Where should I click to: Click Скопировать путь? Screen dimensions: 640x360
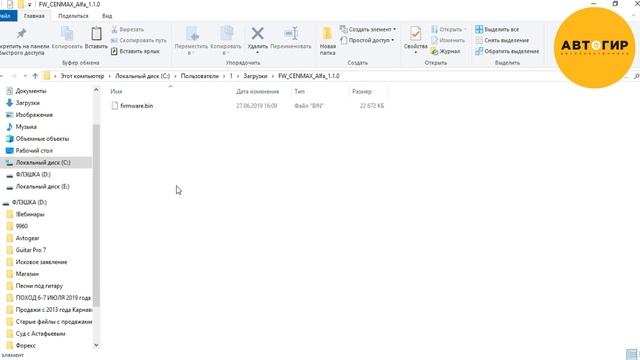coord(139,40)
